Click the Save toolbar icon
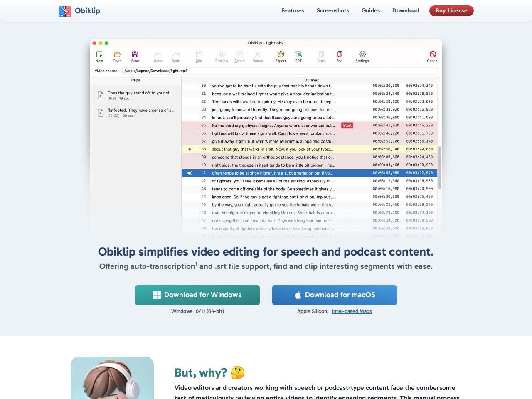Image resolution: width=532 pixels, height=399 pixels. click(135, 54)
